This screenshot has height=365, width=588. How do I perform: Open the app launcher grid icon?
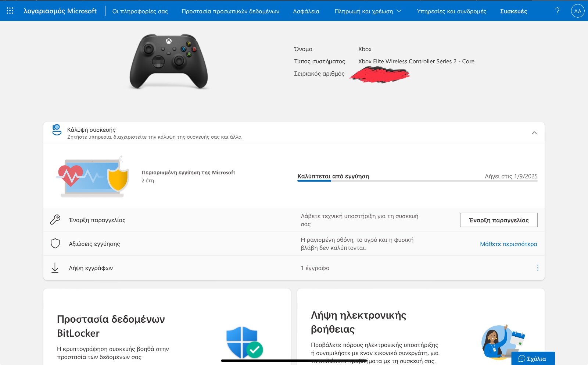coord(10,11)
